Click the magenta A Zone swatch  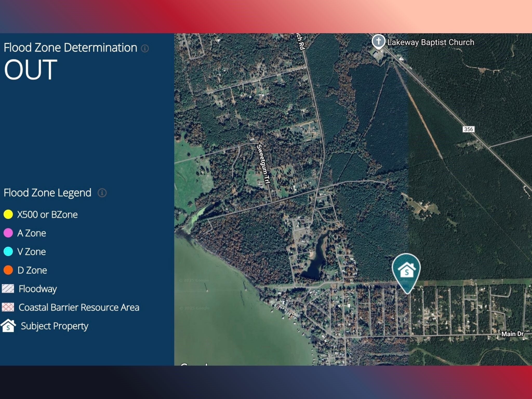click(8, 233)
